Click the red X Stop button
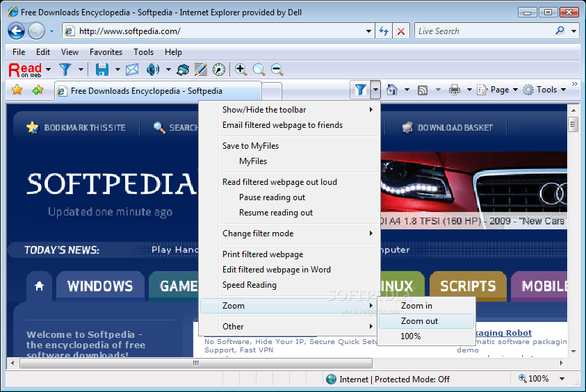586x392 pixels. pyautogui.click(x=401, y=31)
